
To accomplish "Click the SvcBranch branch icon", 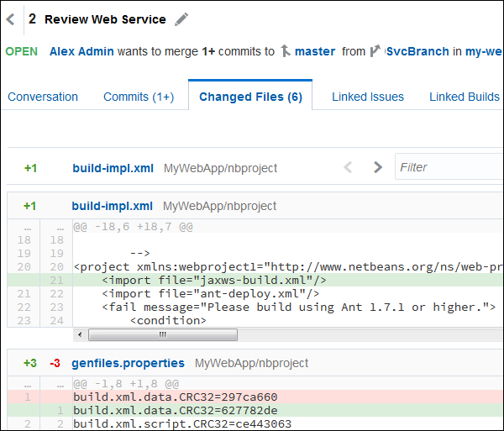I will [375, 51].
